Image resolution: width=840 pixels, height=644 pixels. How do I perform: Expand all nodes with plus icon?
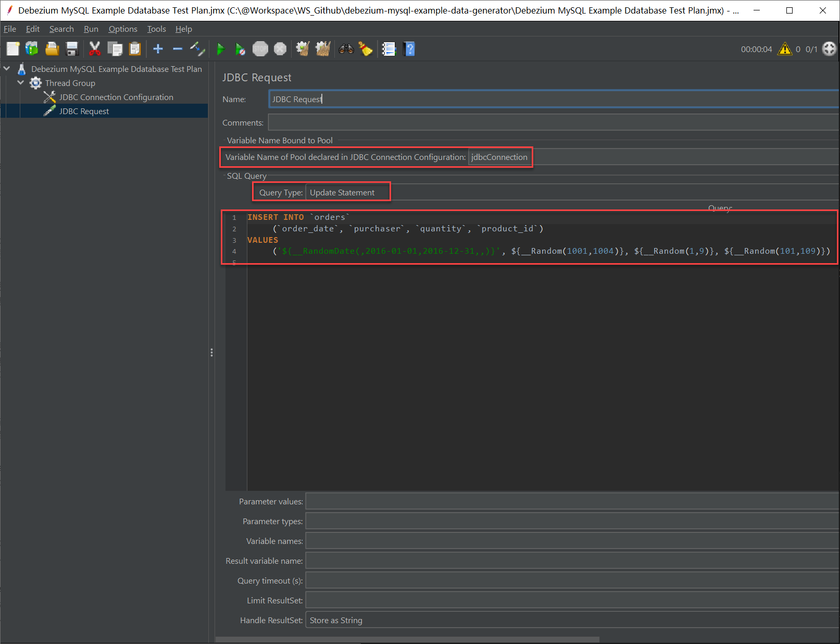coord(158,49)
